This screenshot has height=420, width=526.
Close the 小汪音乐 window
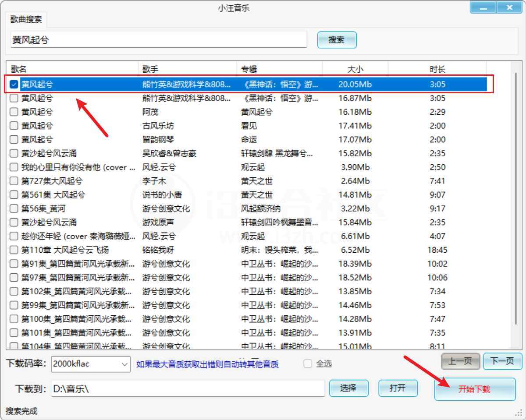coord(509,7)
